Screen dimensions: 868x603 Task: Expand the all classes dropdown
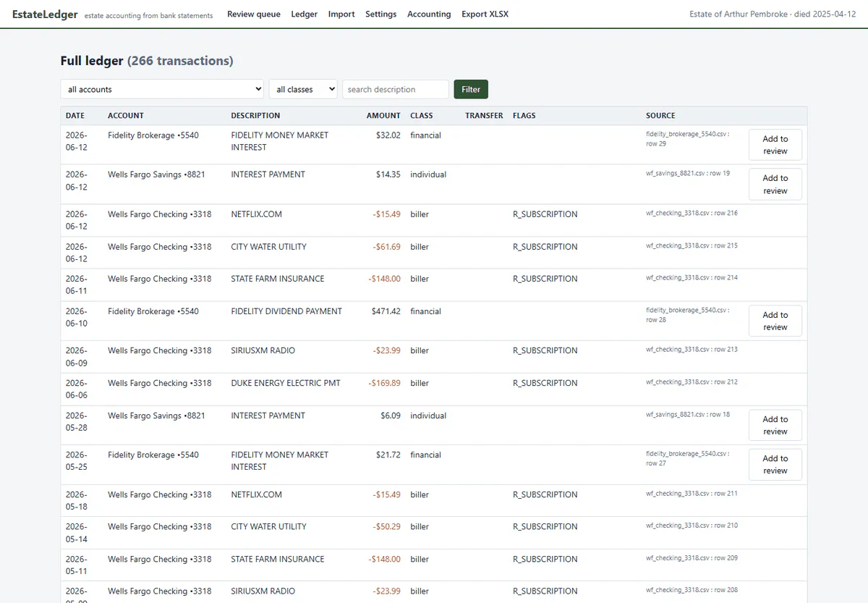coord(303,89)
